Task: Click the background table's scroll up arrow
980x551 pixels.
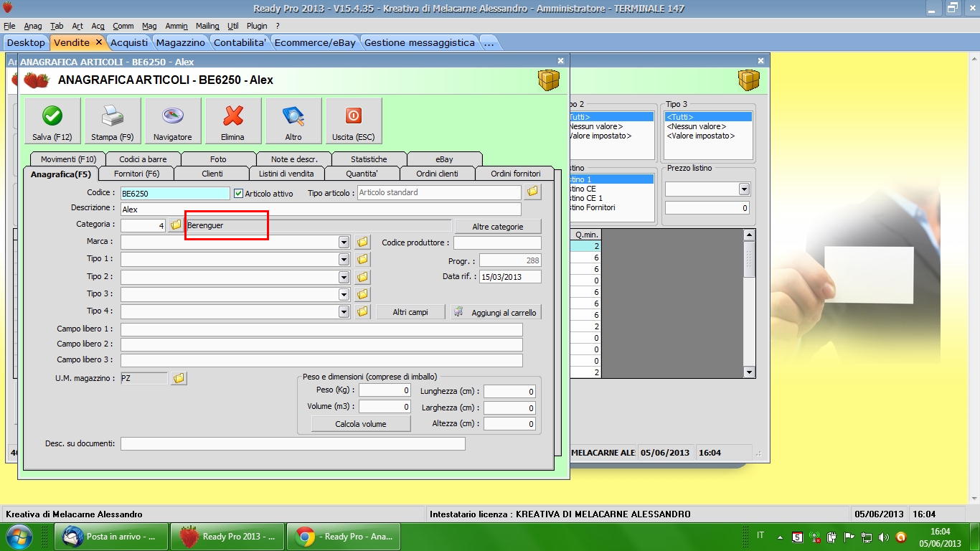Action: coord(750,235)
